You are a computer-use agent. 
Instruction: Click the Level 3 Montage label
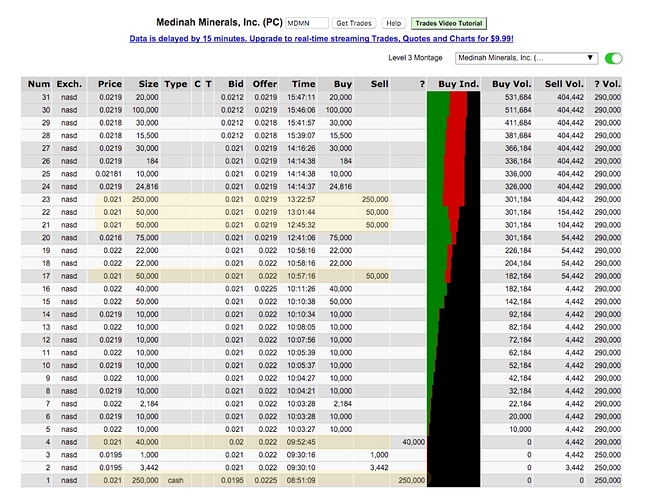415,58
